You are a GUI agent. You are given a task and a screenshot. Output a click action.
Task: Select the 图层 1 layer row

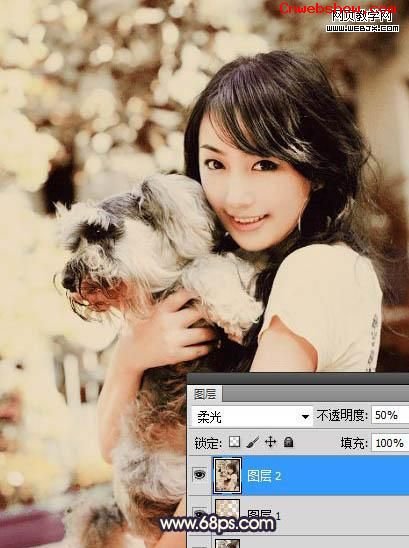click(298, 515)
